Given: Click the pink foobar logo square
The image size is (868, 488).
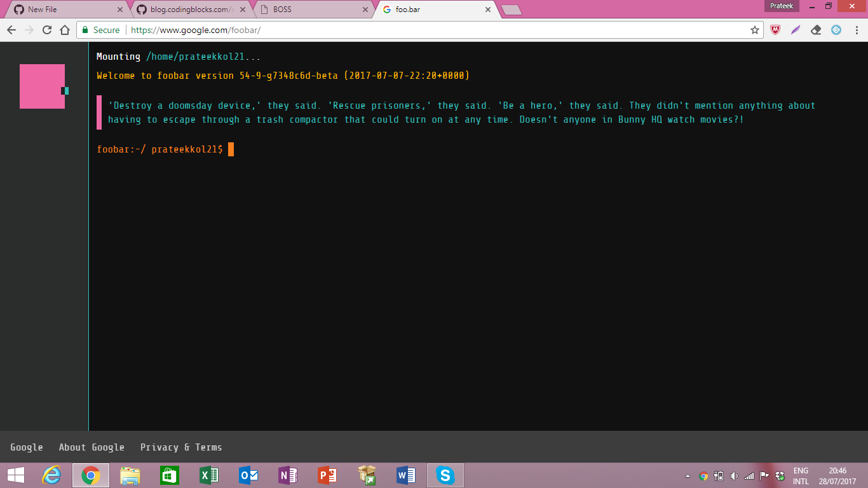Looking at the screenshot, I should pos(42,86).
